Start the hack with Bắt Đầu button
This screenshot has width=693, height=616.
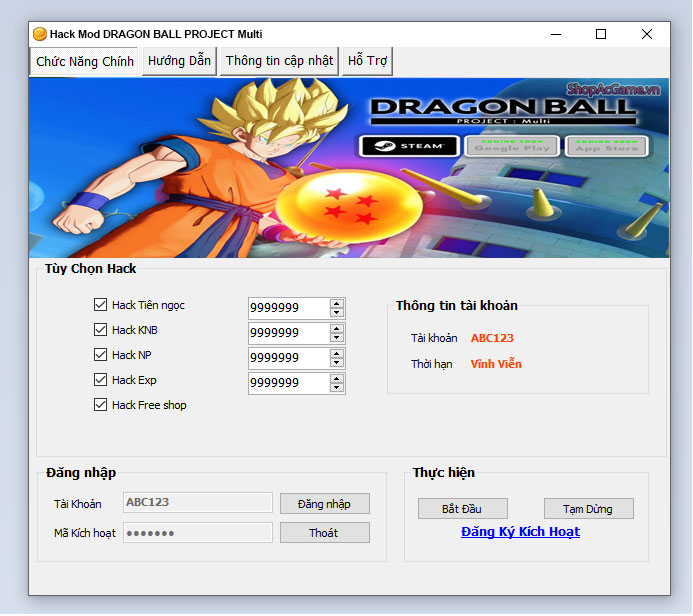[x=463, y=509]
